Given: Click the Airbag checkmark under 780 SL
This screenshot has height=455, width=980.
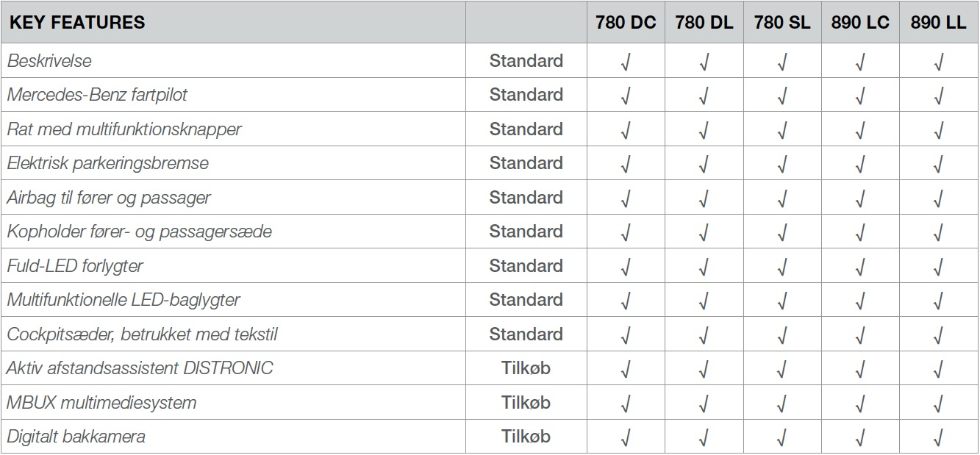Looking at the screenshot, I should pos(782,198).
